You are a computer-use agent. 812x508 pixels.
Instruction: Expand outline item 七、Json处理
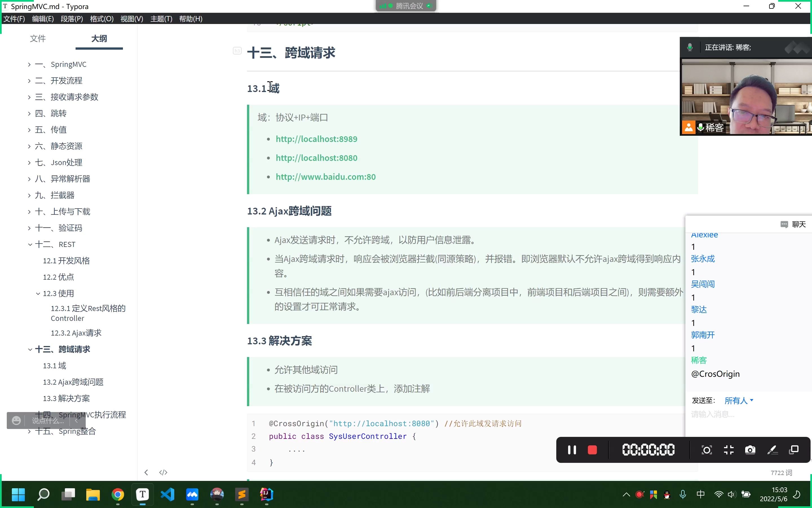click(x=29, y=163)
